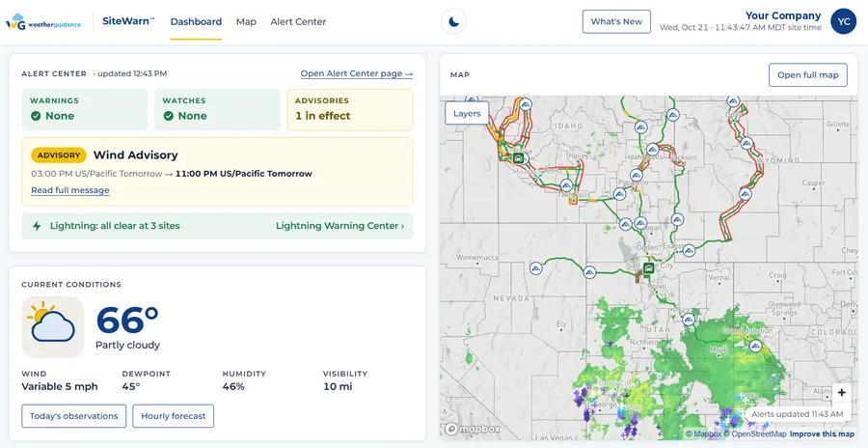Click the site marker near Evanston
Screen dimensions: 868x448
(x=689, y=251)
